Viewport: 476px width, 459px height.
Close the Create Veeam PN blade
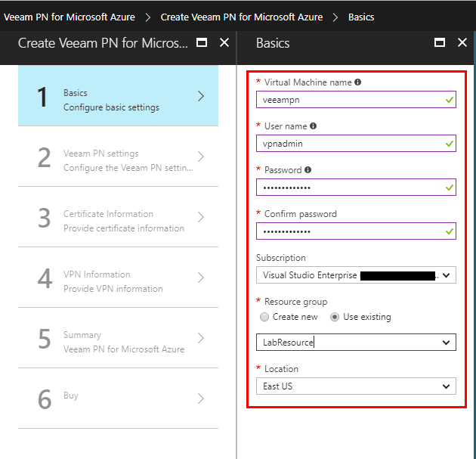click(224, 43)
